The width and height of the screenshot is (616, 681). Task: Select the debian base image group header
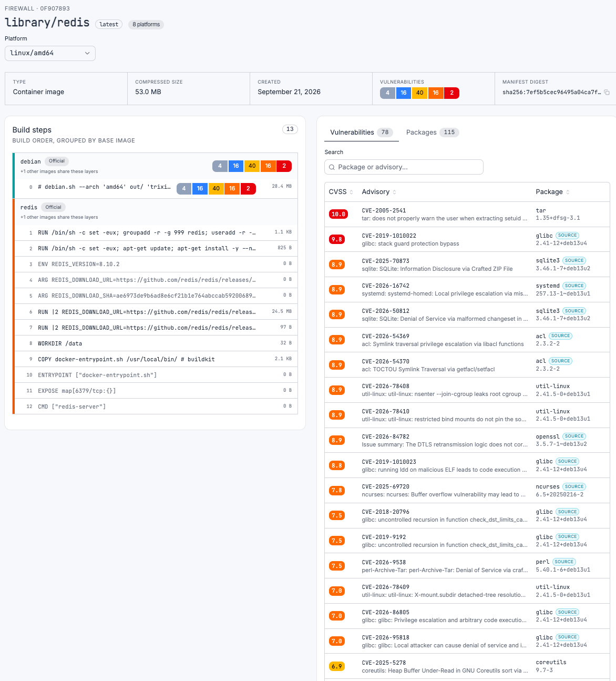(x=156, y=166)
